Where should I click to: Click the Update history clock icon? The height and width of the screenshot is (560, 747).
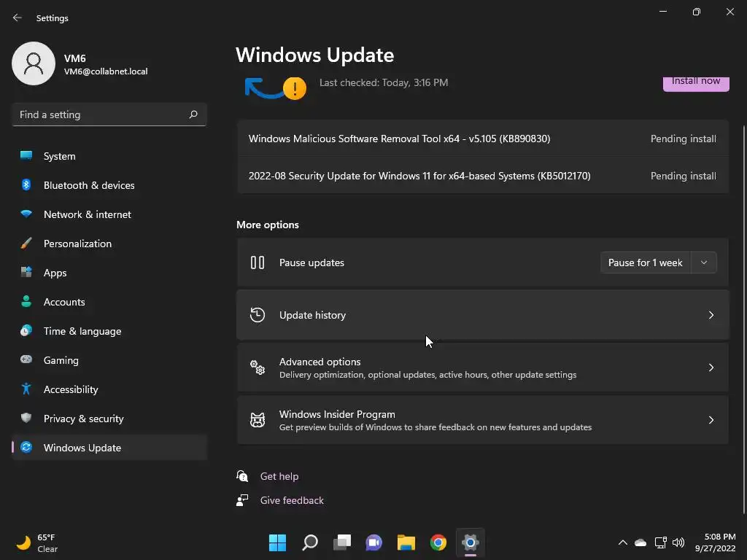click(x=258, y=315)
